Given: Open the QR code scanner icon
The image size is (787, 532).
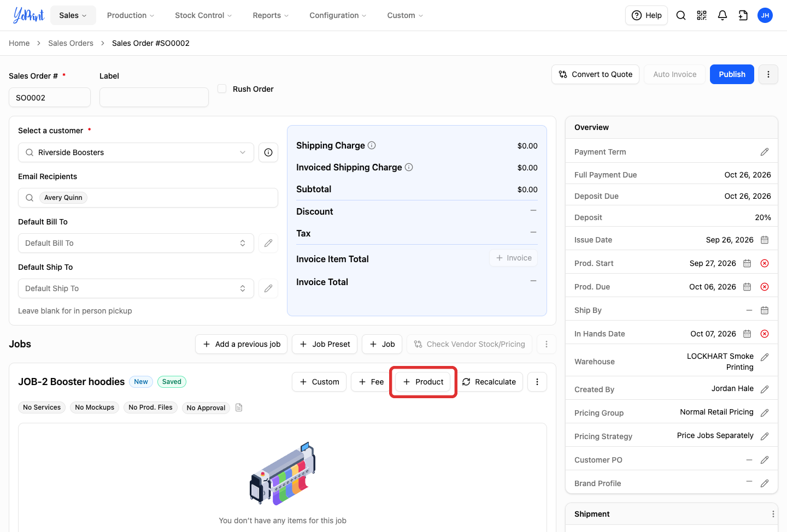Looking at the screenshot, I should [702, 15].
